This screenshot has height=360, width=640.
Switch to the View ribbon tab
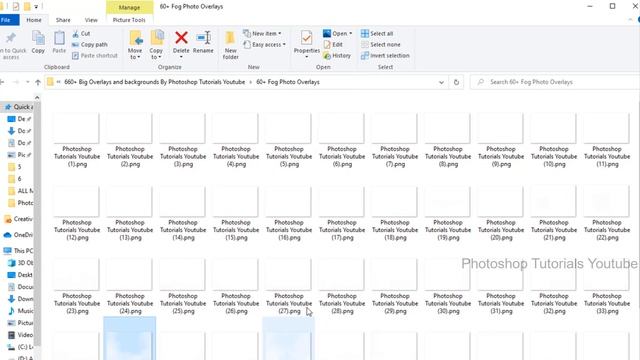pyautogui.click(x=91, y=20)
